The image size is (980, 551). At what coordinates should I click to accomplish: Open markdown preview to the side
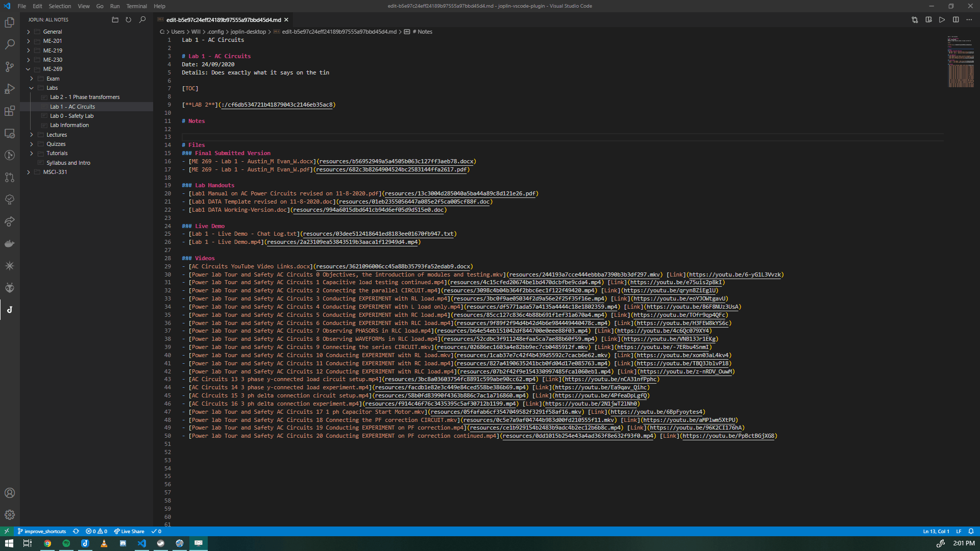(x=928, y=20)
